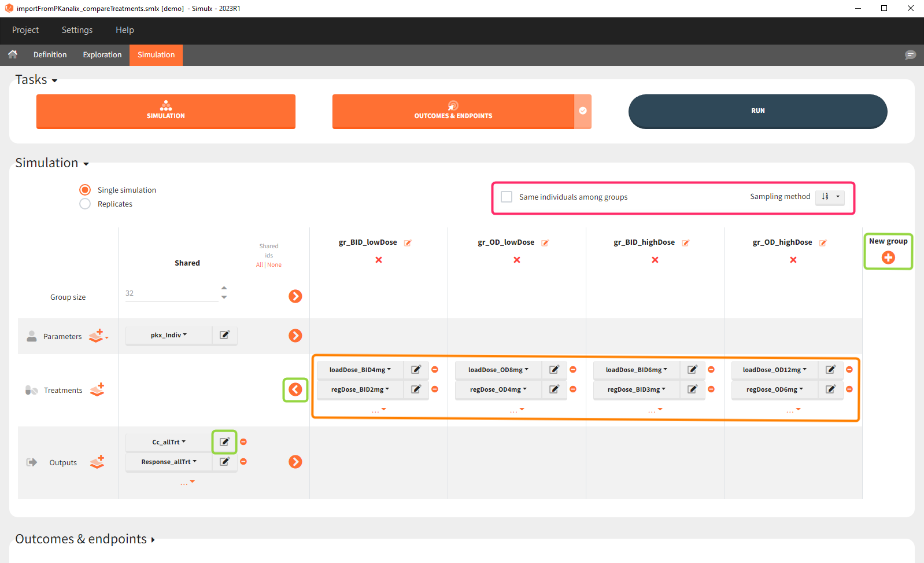This screenshot has width=924, height=563.
Task: Enable Same individuals among groups
Action: click(x=507, y=197)
